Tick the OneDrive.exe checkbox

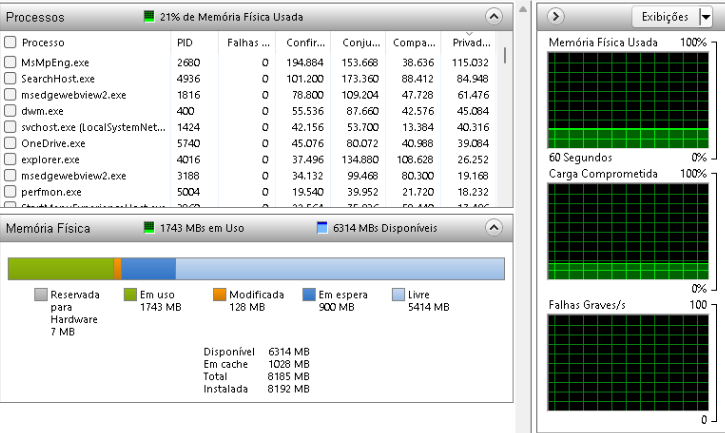point(10,143)
